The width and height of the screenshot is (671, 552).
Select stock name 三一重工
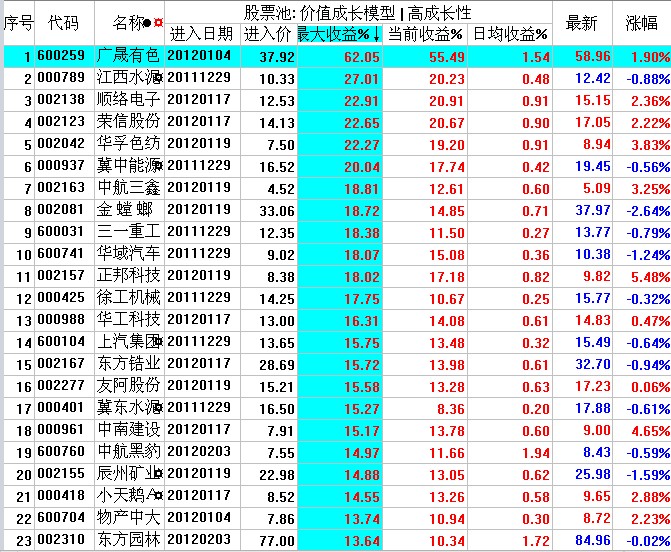pyautogui.click(x=128, y=231)
